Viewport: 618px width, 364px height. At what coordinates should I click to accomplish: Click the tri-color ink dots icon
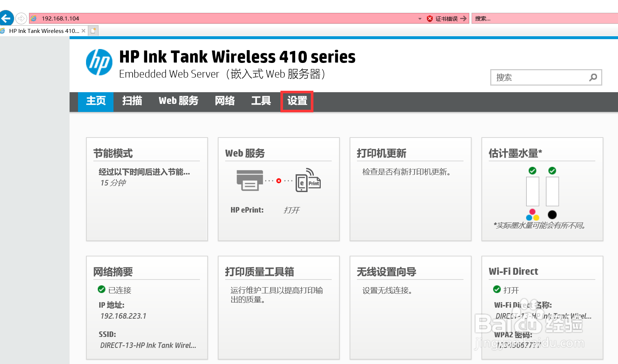click(x=533, y=215)
